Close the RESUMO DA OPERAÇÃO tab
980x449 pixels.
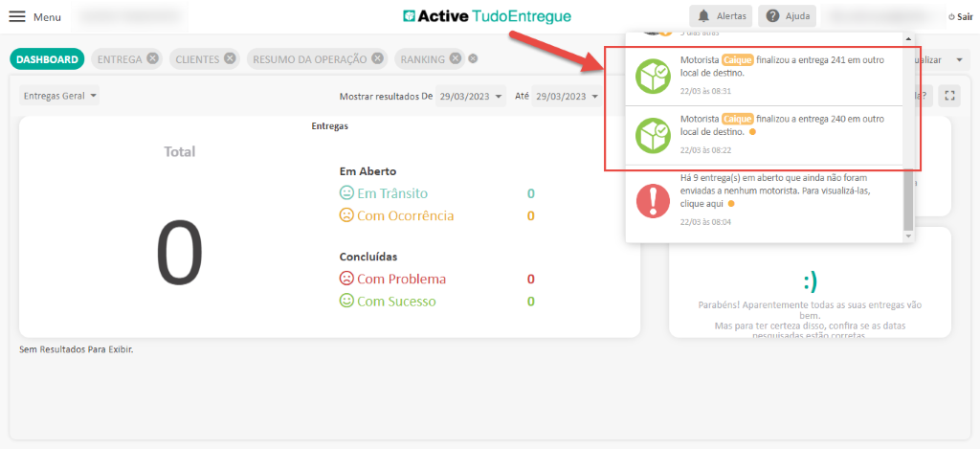378,59
